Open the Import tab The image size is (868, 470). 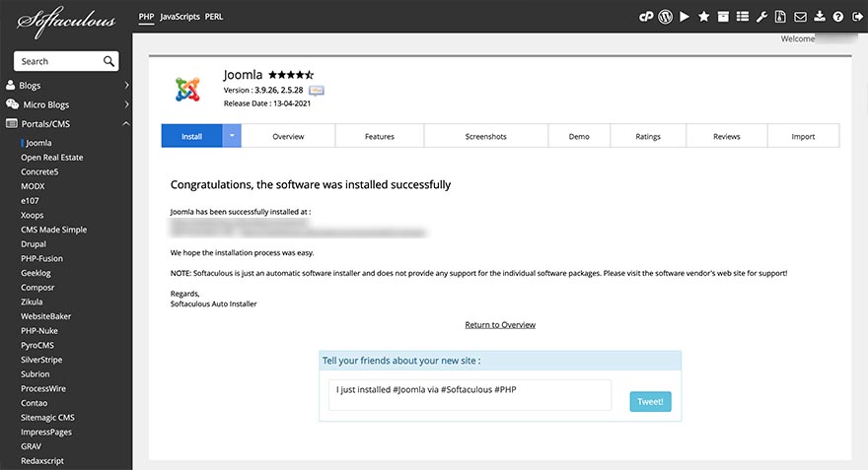[x=803, y=136]
